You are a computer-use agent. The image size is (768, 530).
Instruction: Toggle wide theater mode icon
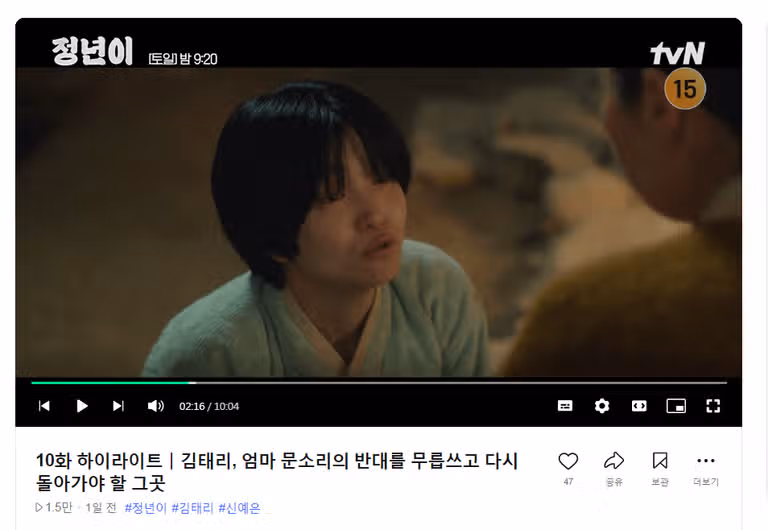[x=639, y=406]
